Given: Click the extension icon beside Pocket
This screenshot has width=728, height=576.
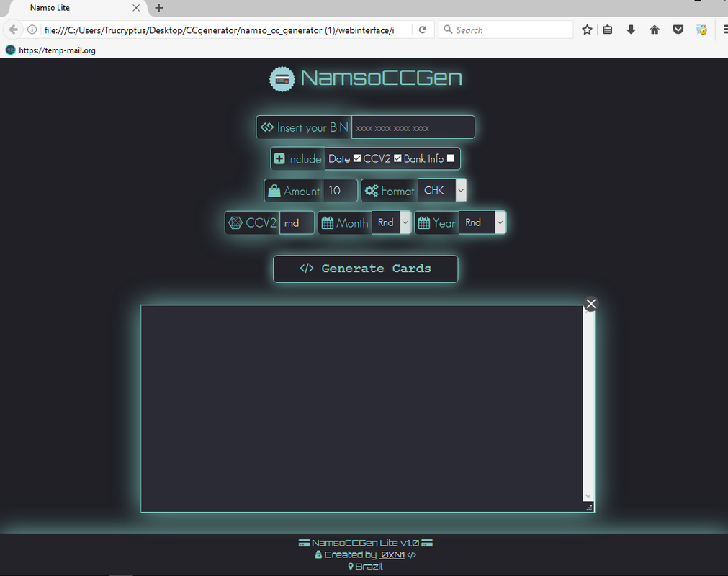Looking at the screenshot, I should (x=701, y=30).
